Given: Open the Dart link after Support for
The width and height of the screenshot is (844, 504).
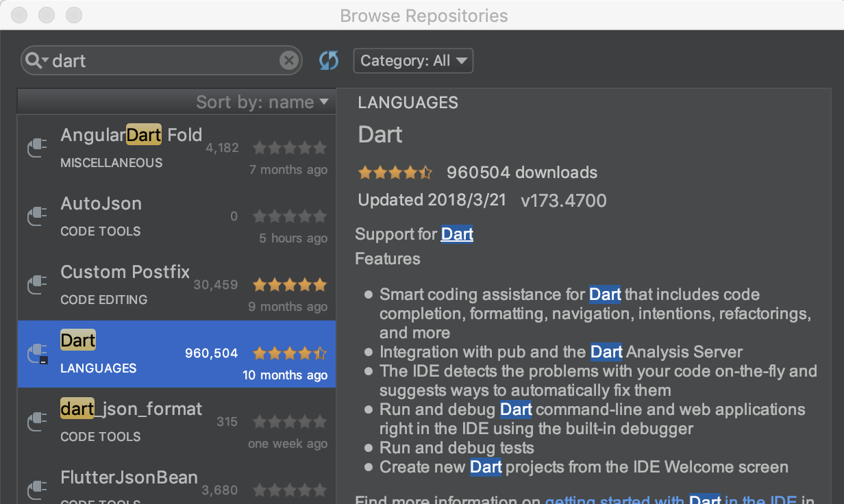Looking at the screenshot, I should pos(457,234).
